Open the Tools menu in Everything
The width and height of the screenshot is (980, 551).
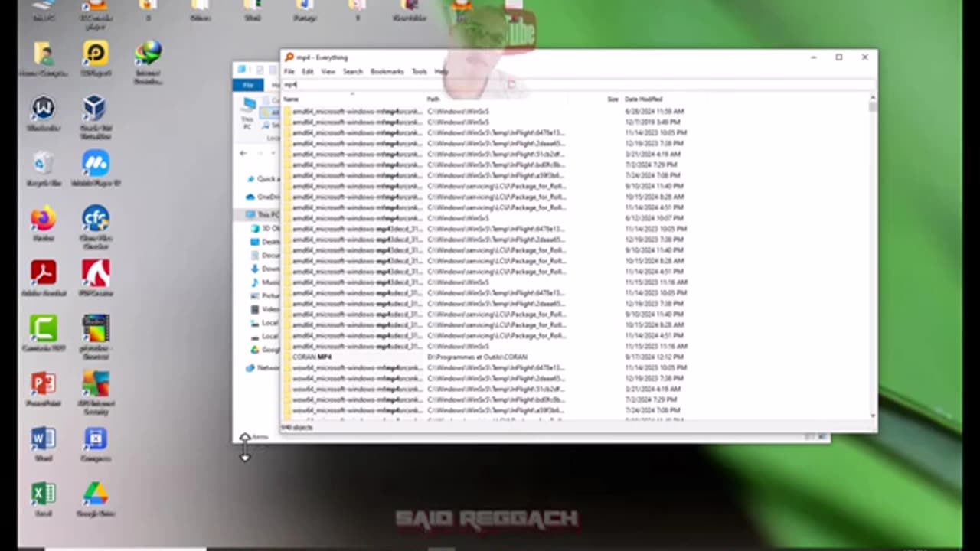pyautogui.click(x=419, y=72)
